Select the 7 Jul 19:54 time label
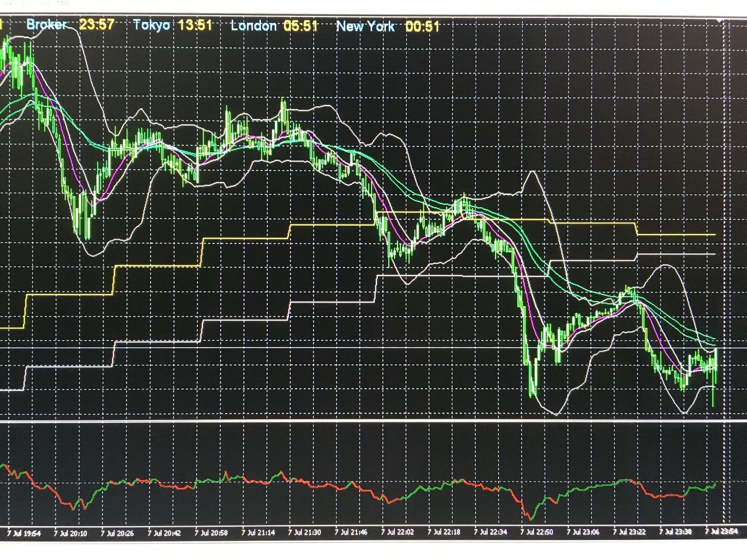Viewport: 747px width, 560px height. click(x=24, y=533)
